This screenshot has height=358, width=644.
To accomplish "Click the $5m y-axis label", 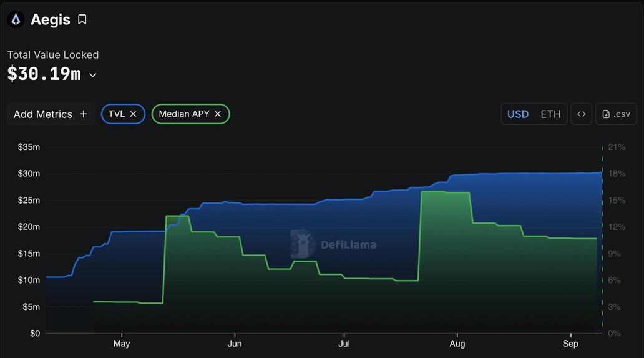I will pos(31,307).
